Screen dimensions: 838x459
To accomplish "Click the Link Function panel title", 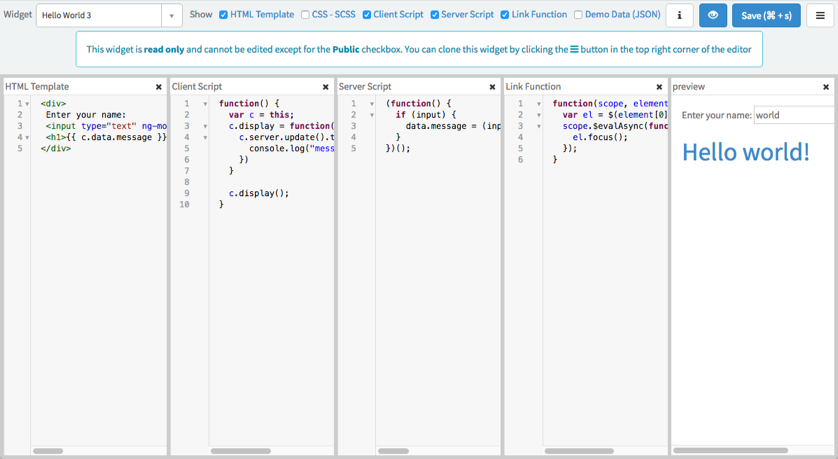I will click(x=533, y=87).
